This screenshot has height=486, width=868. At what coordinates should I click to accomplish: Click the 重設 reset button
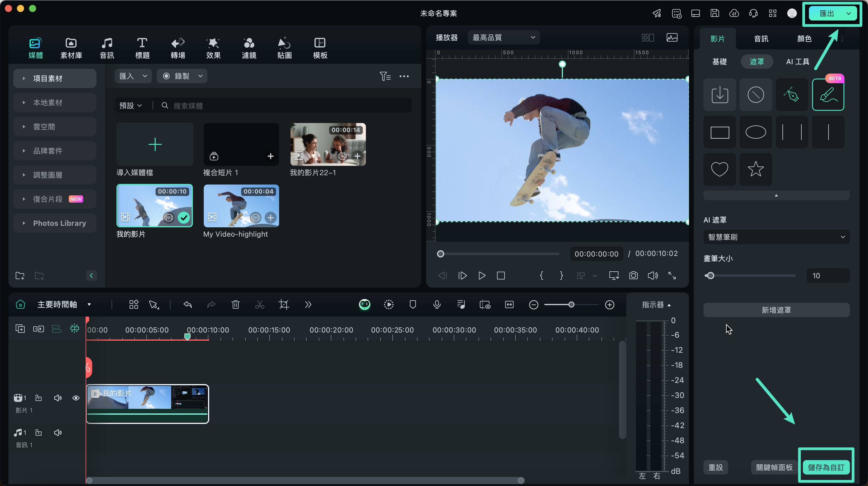tap(715, 468)
